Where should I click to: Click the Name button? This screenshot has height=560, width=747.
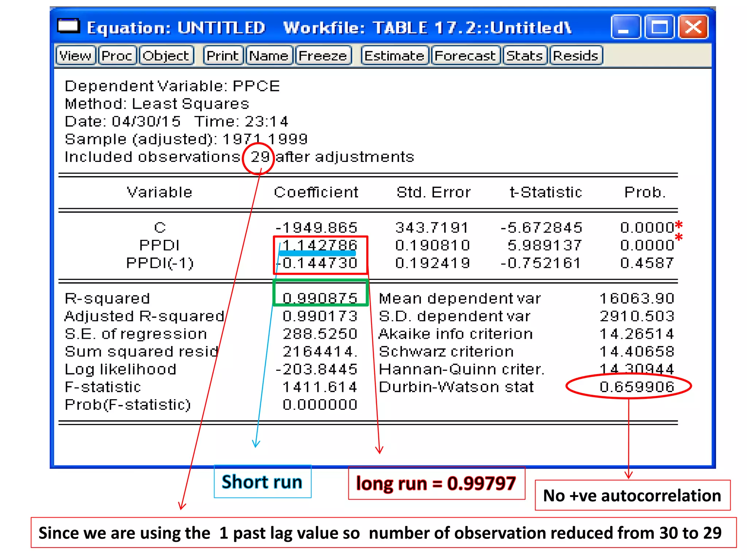[269, 56]
